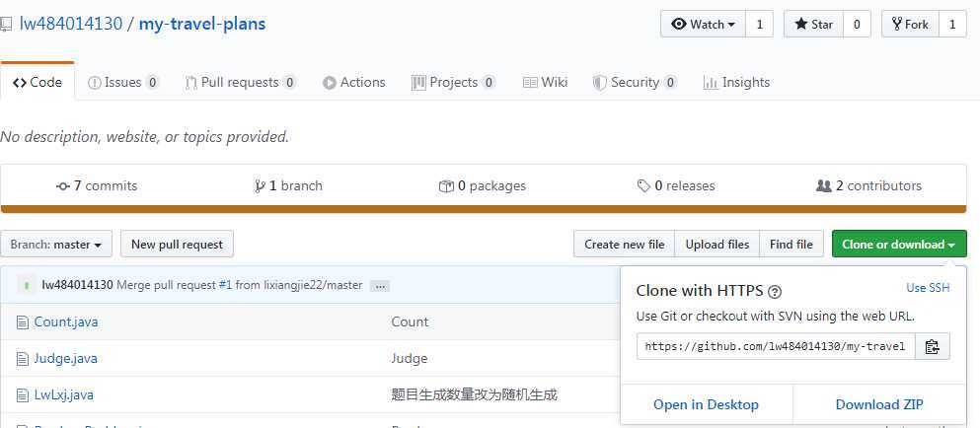Open the LwLxj.java file
The height and width of the screenshot is (428, 980).
(x=64, y=394)
